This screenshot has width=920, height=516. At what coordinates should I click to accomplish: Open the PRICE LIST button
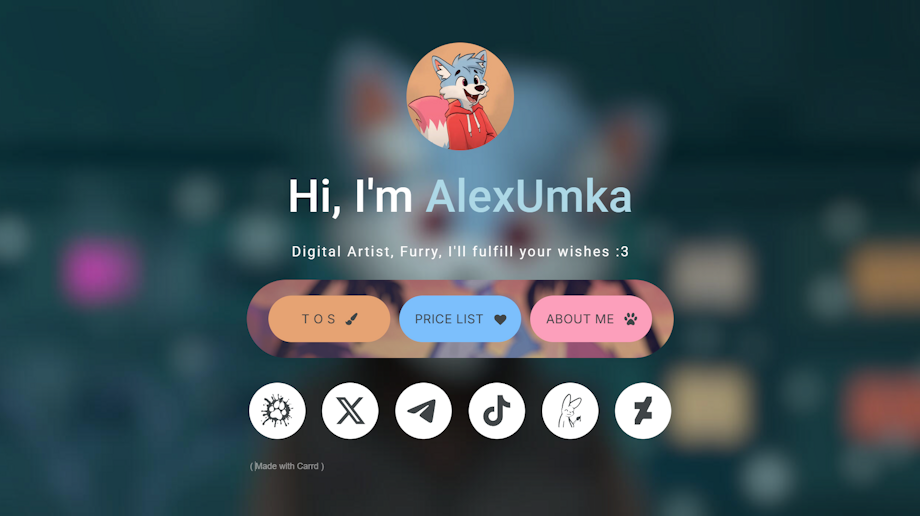(460, 319)
